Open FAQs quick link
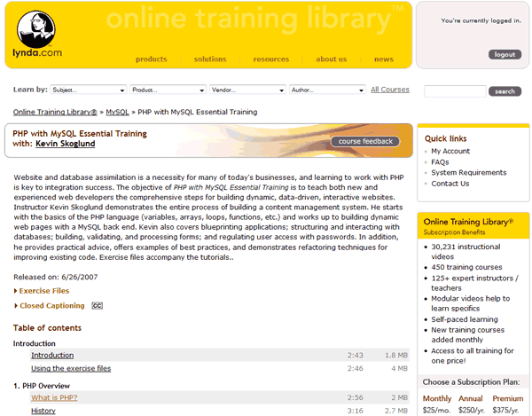This screenshot has width=532, height=416. click(440, 162)
